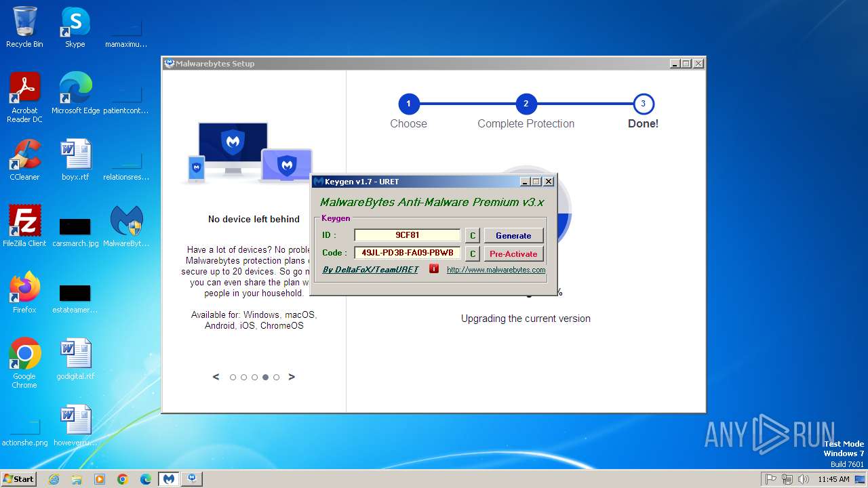This screenshot has width=868, height=488.
Task: Open the CCleaner desktop icon
Action: click(x=24, y=159)
